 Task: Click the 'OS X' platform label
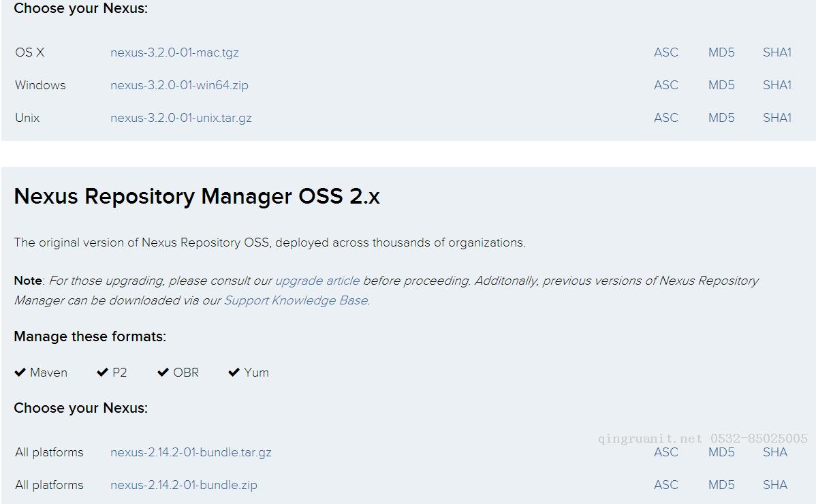30,52
